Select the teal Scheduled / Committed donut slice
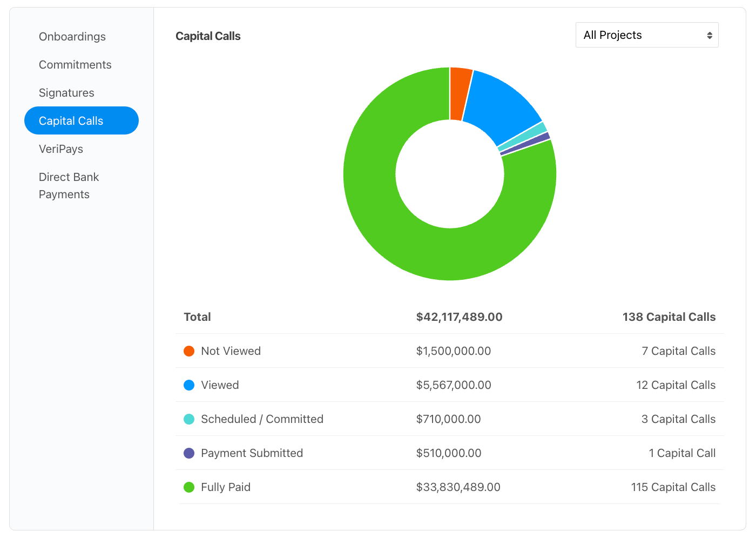 coord(522,137)
